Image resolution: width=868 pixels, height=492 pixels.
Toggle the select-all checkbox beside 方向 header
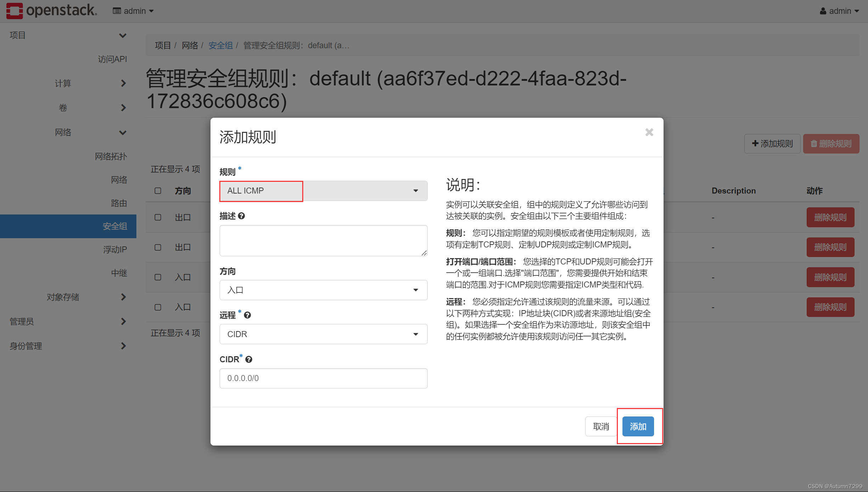point(158,191)
